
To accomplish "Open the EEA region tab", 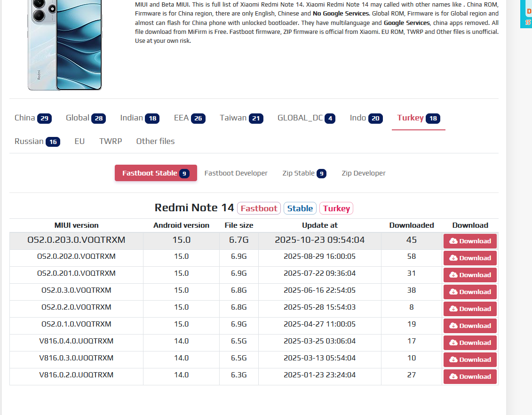I will (190, 118).
